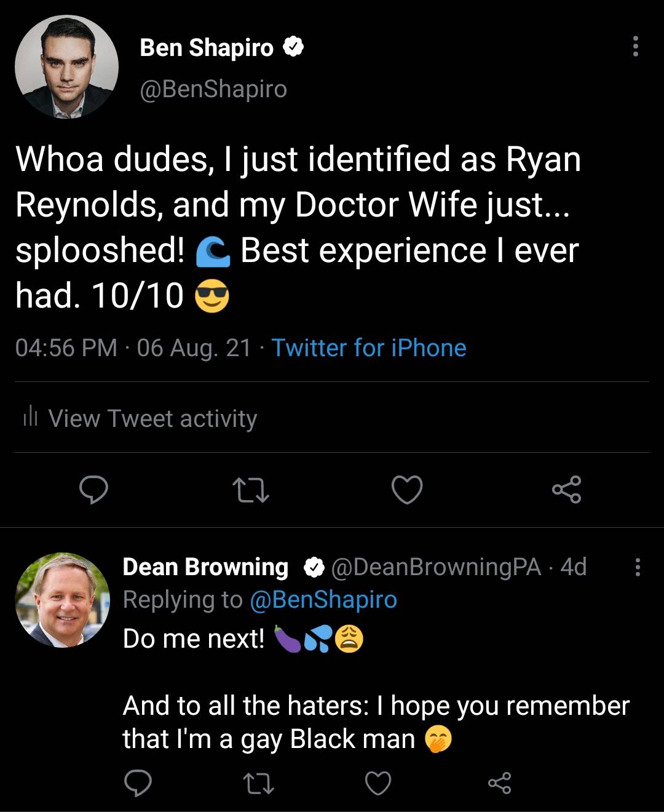This screenshot has width=664, height=812.
Task: Tap the @DeanBrowningPA handle
Action: tap(436, 567)
